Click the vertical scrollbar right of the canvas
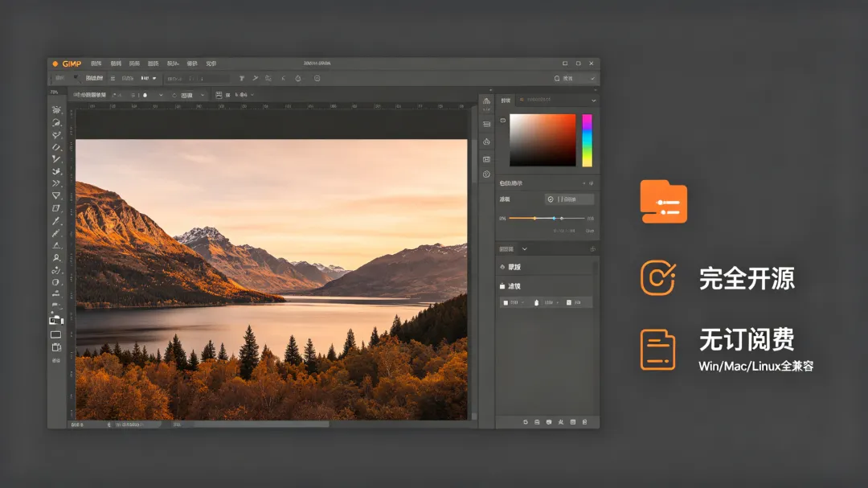The image size is (868, 488). [x=474, y=265]
